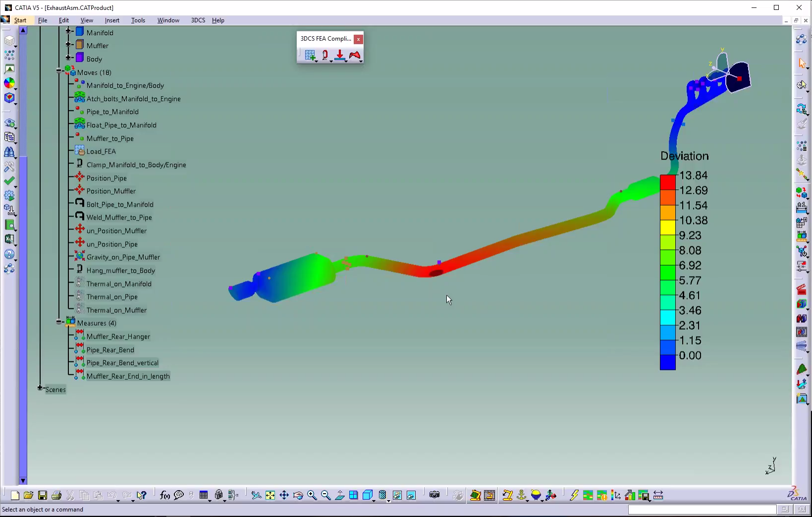Image resolution: width=812 pixels, height=517 pixels.
Task: Collapse the Moves (18) node
Action: pyautogui.click(x=59, y=71)
